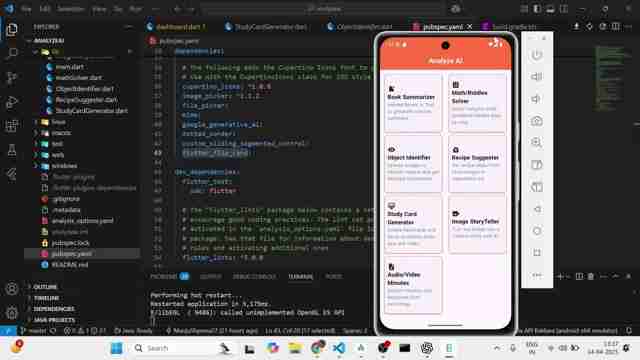Open emulator extended controls ellipsis
The height and width of the screenshot is (360, 640).
tap(537, 275)
